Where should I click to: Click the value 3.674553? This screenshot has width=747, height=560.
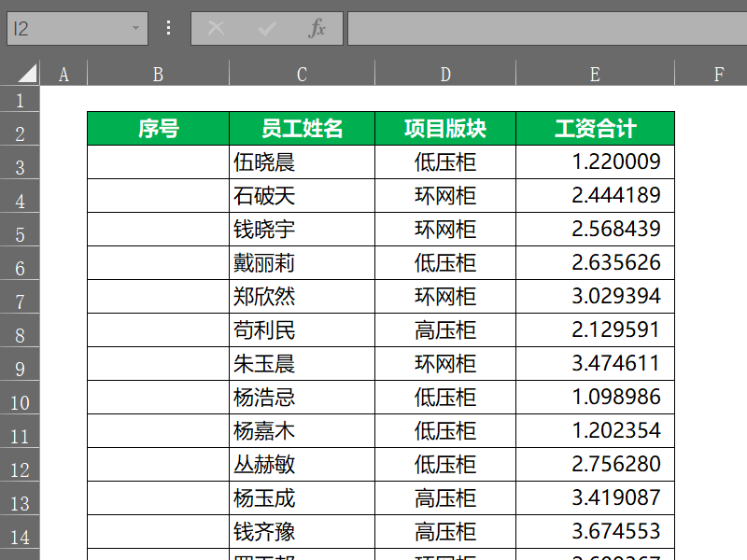tap(616, 531)
